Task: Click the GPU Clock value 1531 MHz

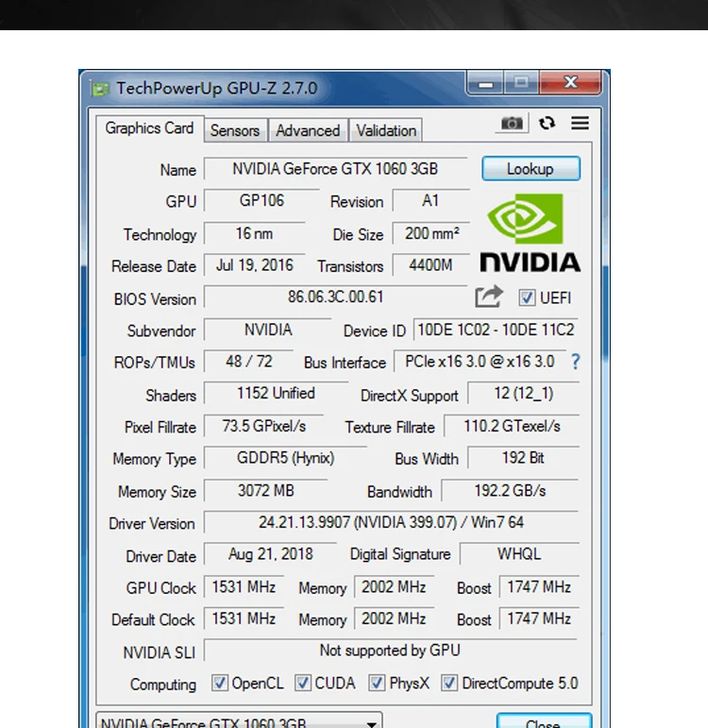Action: point(244,587)
